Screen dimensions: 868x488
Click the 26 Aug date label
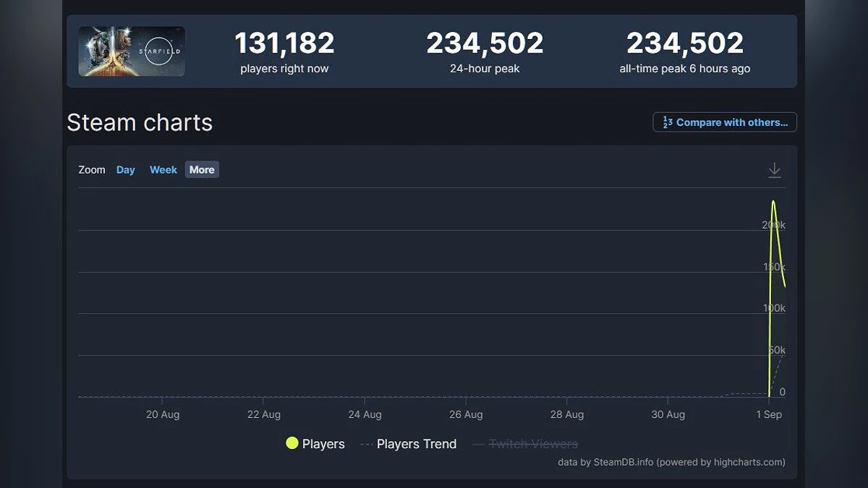pyautogui.click(x=466, y=414)
